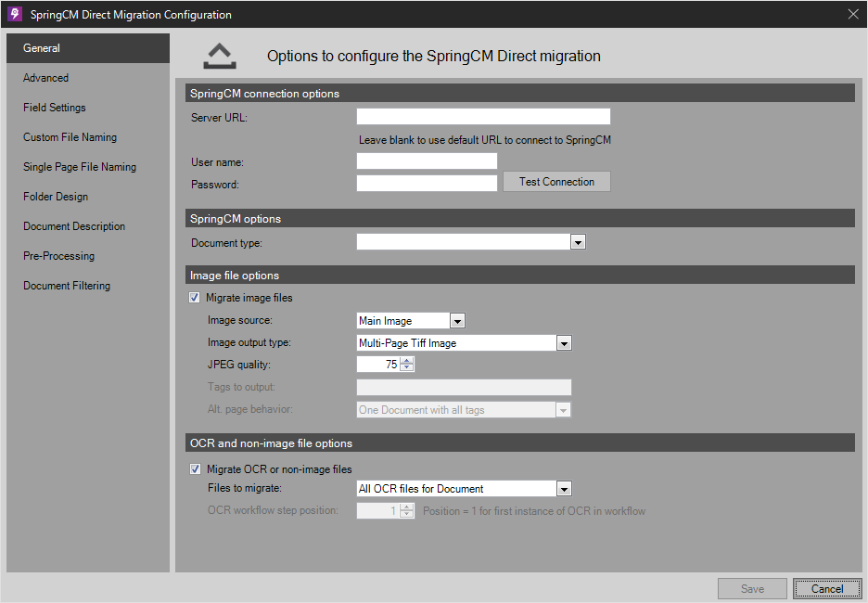Click the OCR and non-image file options header

click(x=520, y=443)
